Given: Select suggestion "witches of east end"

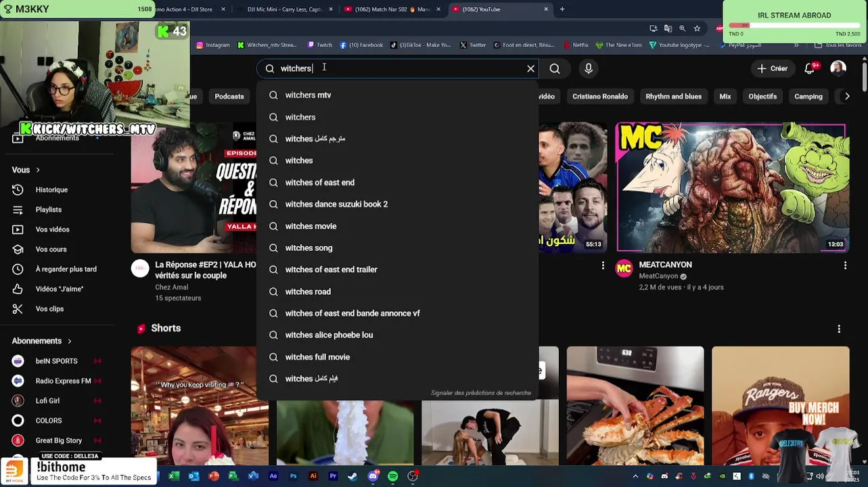Looking at the screenshot, I should pyautogui.click(x=397, y=183).
